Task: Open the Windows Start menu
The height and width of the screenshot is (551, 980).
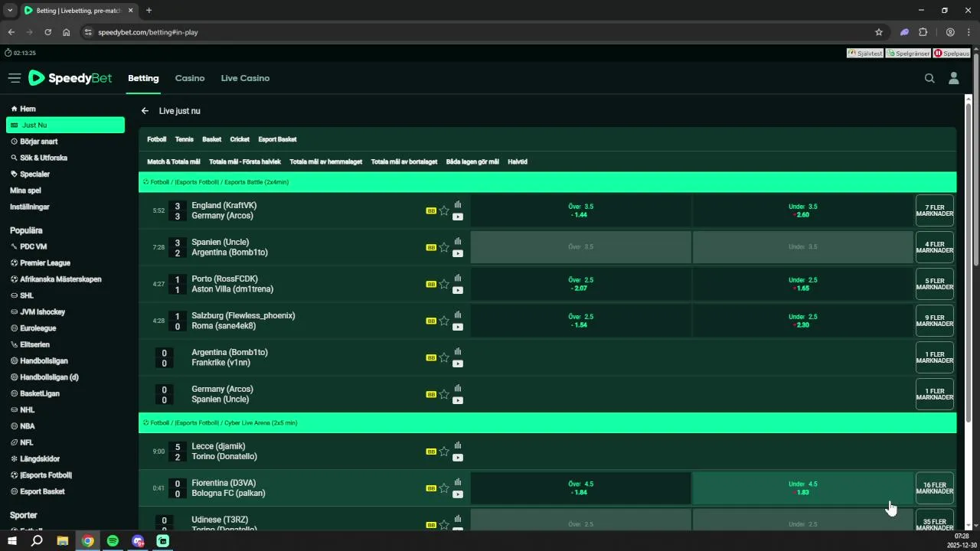Action: click(12, 541)
